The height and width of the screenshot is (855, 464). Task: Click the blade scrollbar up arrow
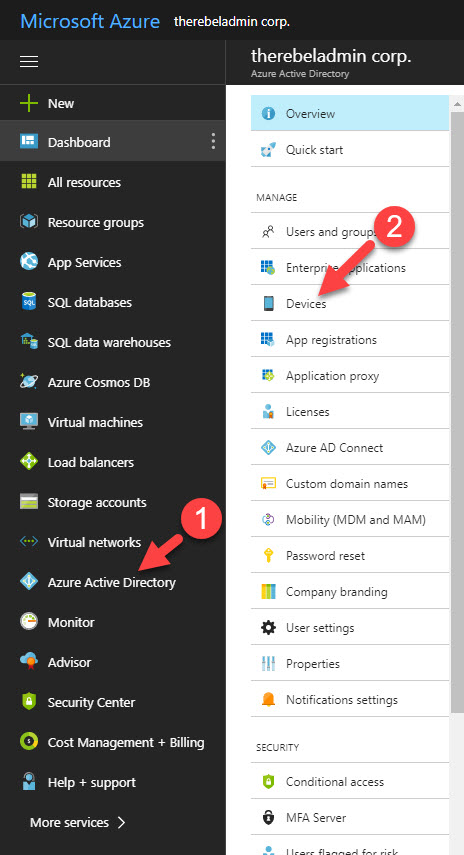(x=456, y=102)
